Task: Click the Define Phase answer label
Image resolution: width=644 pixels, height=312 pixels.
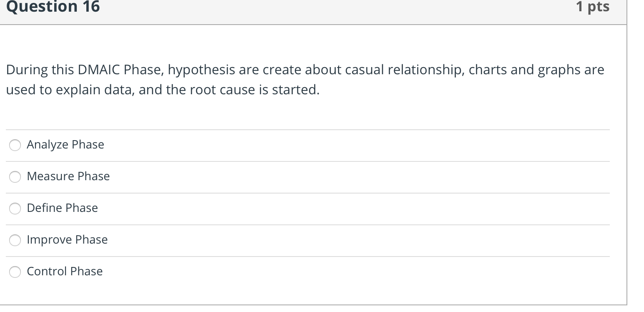Action: point(62,208)
